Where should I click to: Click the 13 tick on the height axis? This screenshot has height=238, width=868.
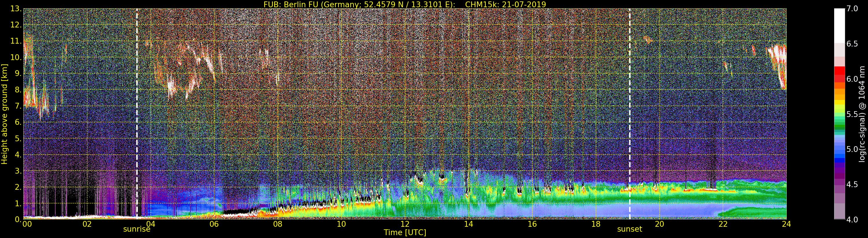coord(16,9)
